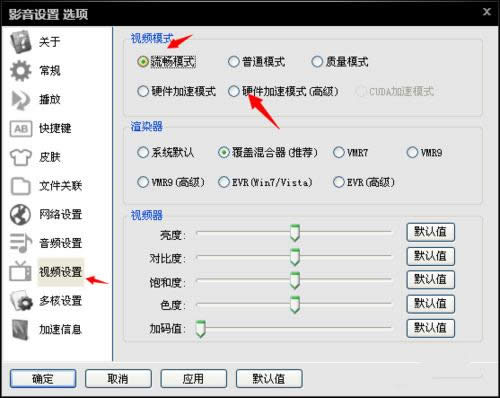Open the 关于 (About) section icon
The image size is (500, 398).
click(21, 42)
